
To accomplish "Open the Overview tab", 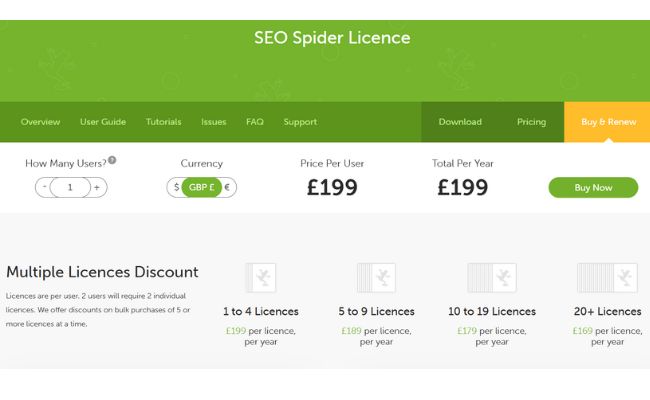I will (x=41, y=122).
